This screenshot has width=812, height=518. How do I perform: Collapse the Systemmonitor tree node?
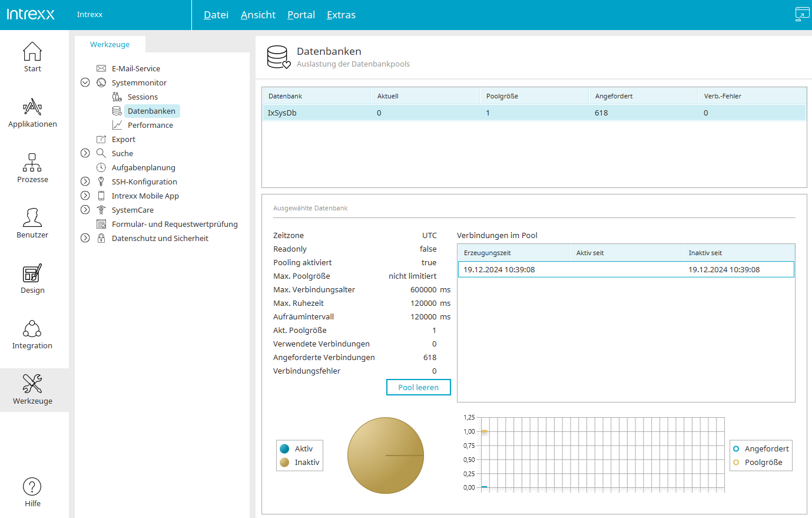coord(85,83)
